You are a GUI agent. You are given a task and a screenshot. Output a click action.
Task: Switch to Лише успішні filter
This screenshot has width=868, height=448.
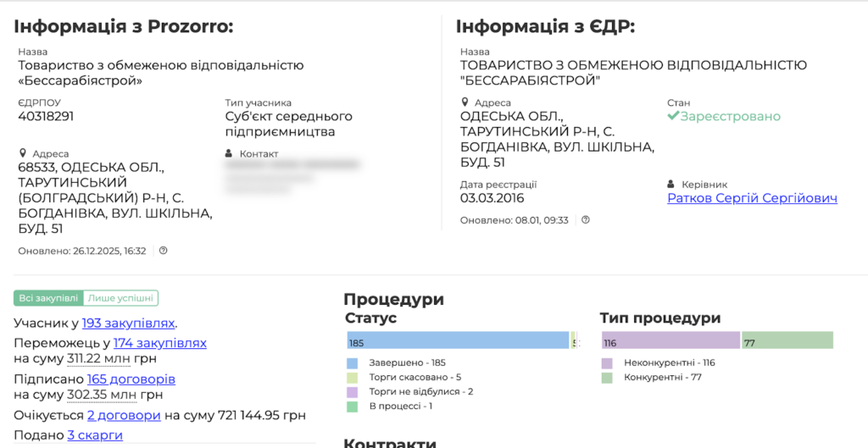tap(120, 298)
